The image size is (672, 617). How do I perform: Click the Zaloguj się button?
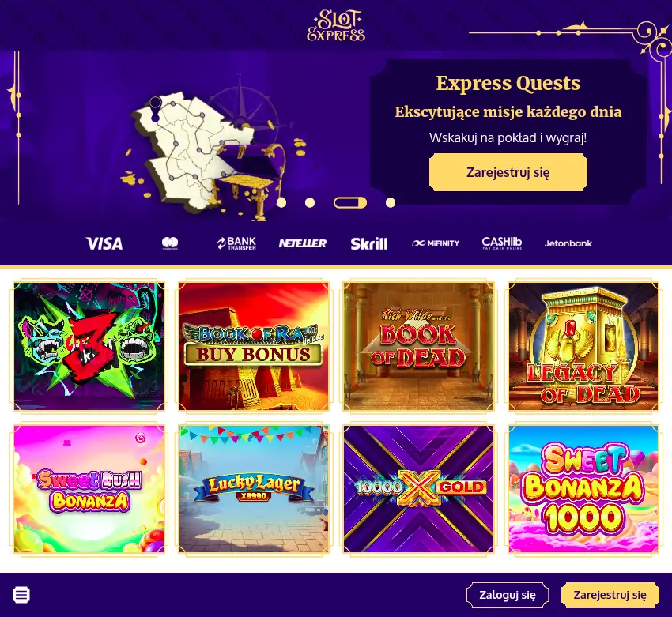click(508, 595)
